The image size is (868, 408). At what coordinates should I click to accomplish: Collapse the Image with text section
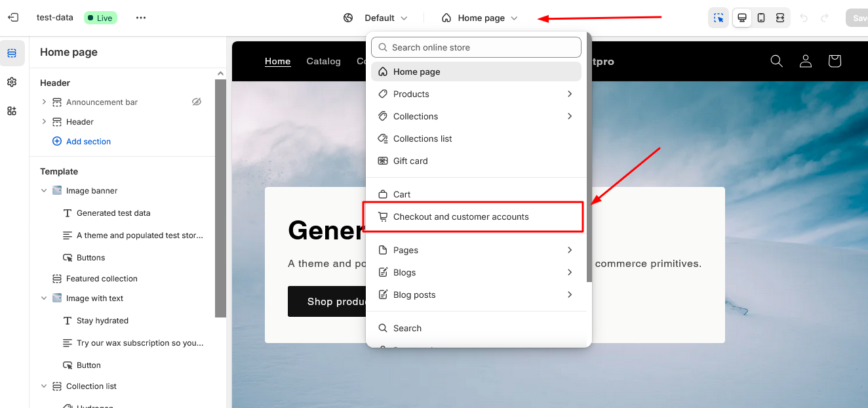point(44,298)
